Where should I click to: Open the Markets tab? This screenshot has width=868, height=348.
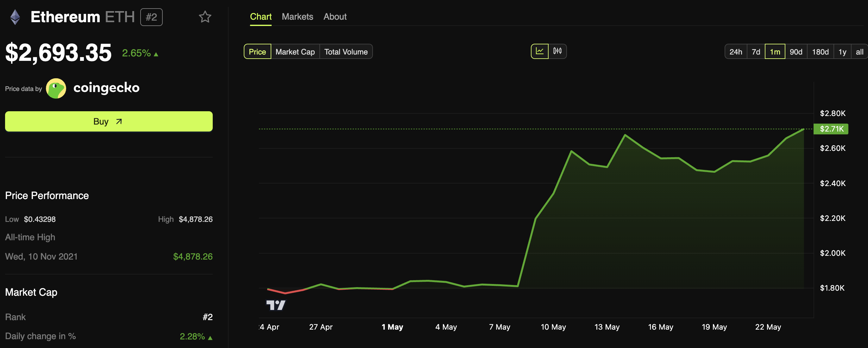click(x=297, y=16)
